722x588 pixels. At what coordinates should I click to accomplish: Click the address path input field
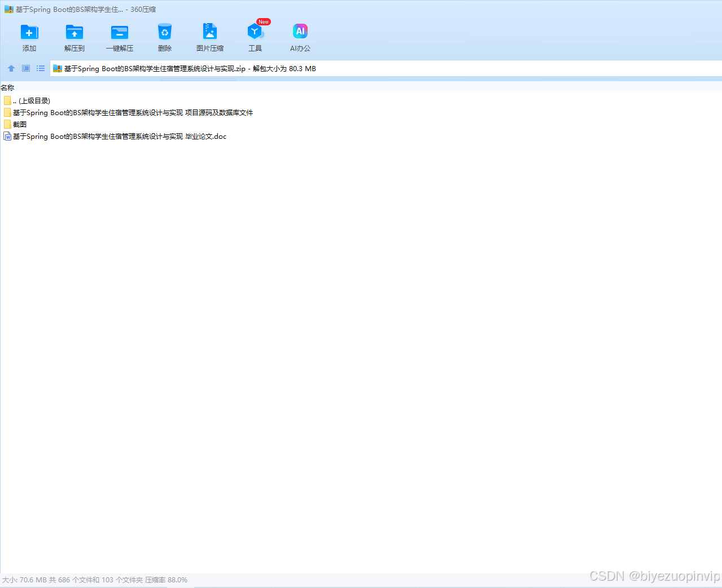coord(386,68)
